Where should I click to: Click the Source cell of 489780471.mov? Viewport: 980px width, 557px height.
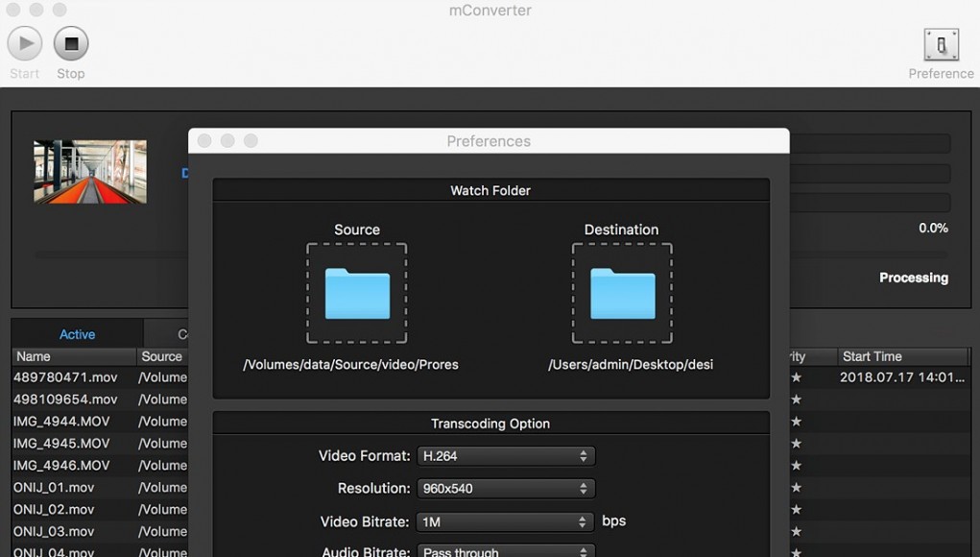point(162,377)
